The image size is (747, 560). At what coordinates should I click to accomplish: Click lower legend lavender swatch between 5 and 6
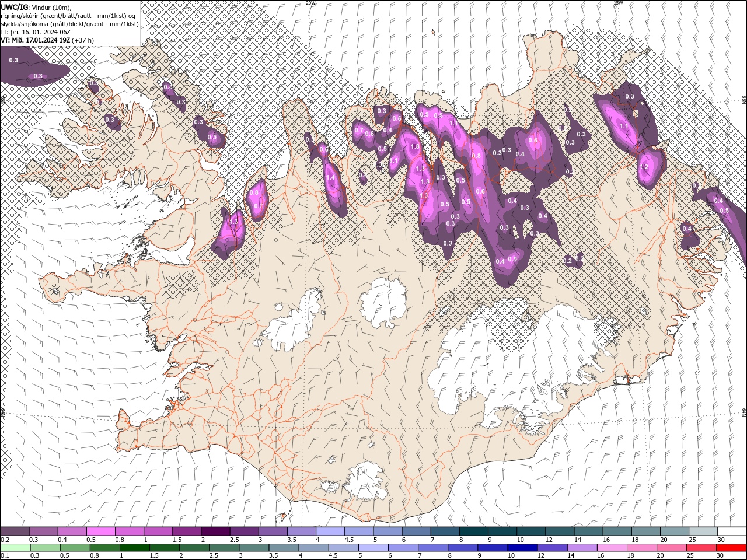coord(373,548)
